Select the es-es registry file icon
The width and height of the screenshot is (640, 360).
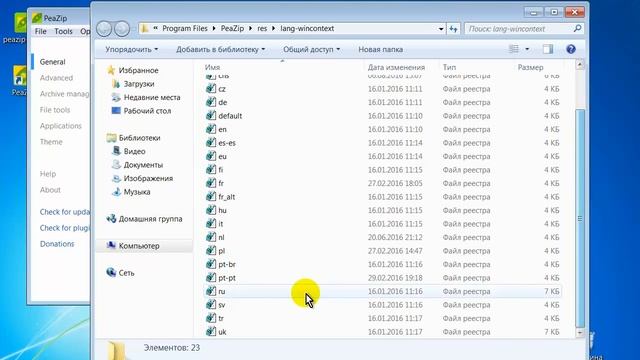click(211, 142)
